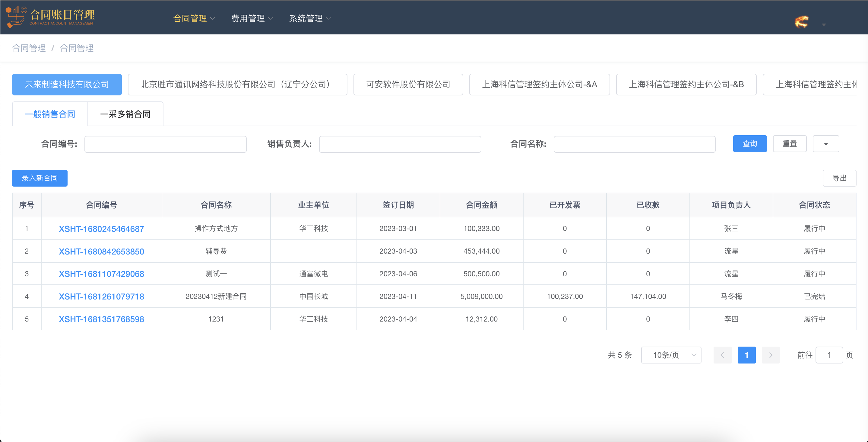Click the 中国长城 owner unit cell

click(313, 296)
